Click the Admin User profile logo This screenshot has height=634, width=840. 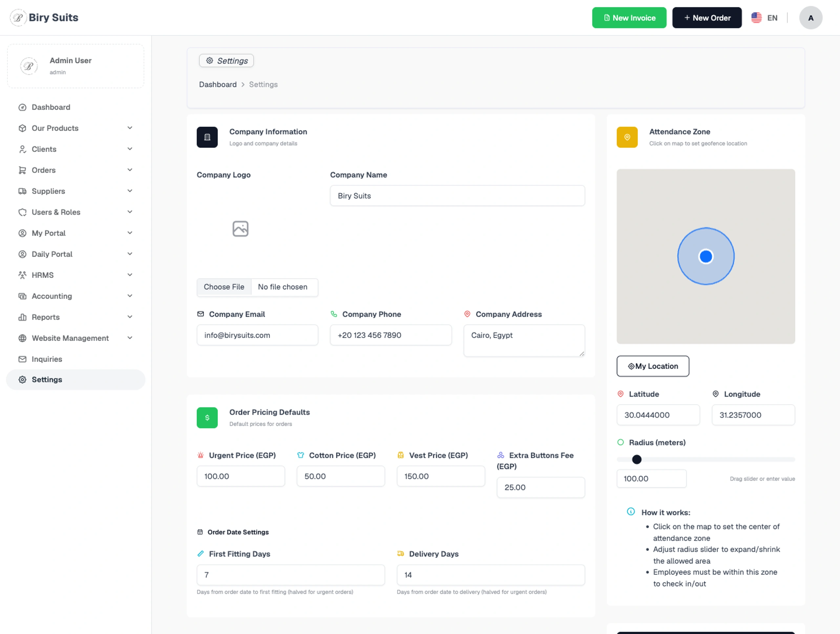(x=29, y=66)
